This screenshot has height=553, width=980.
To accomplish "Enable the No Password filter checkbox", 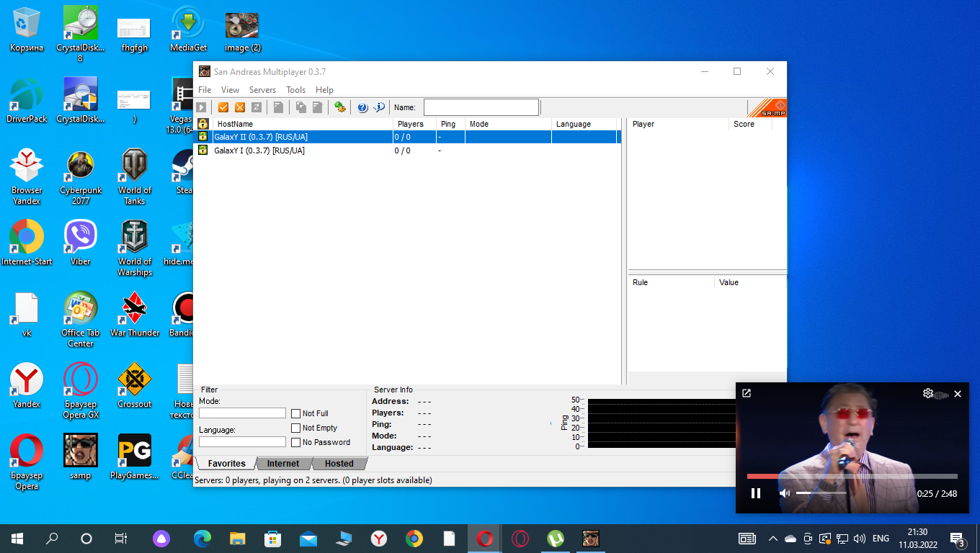I will pyautogui.click(x=295, y=442).
